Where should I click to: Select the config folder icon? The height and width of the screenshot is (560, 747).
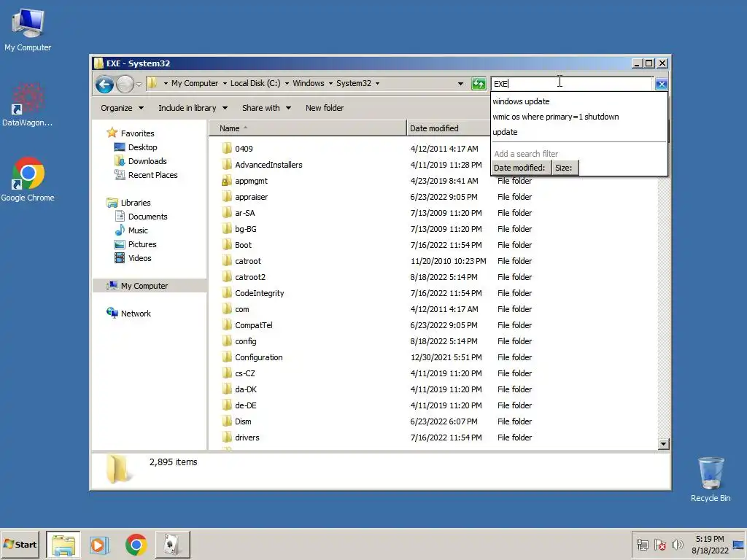pyautogui.click(x=227, y=341)
